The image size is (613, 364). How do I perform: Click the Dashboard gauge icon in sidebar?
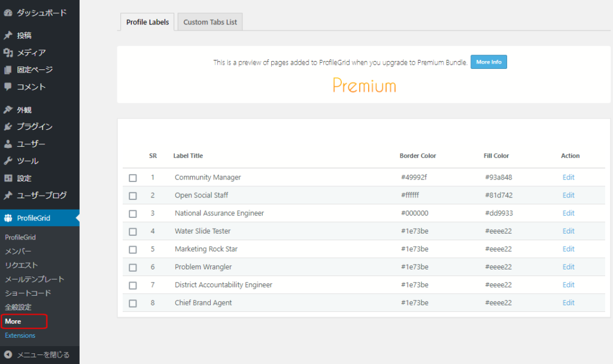click(x=8, y=13)
